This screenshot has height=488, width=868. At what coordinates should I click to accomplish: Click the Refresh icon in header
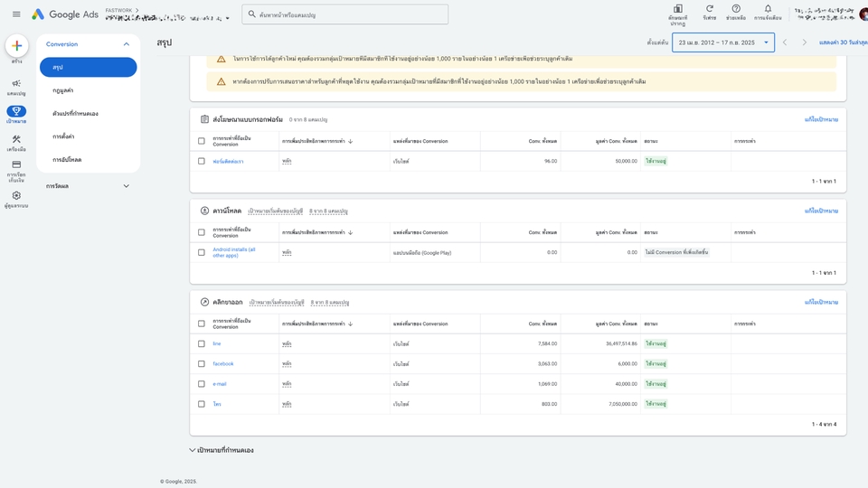coord(710,9)
